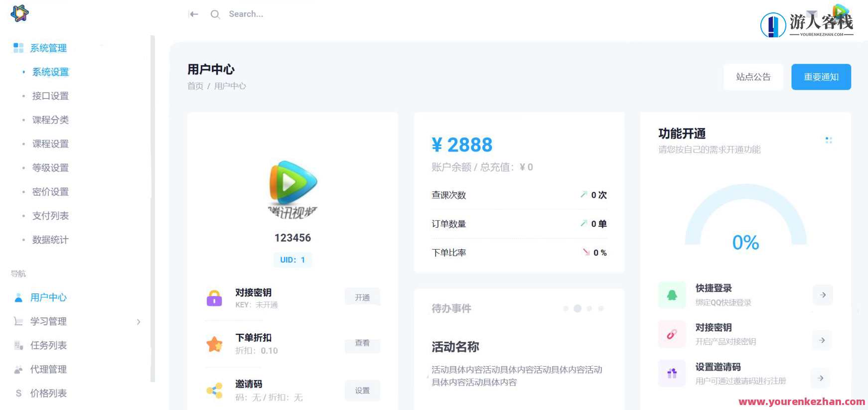Screen dimensions: 868x410
Task: Click the 代理管理 users icon
Action: 18,369
